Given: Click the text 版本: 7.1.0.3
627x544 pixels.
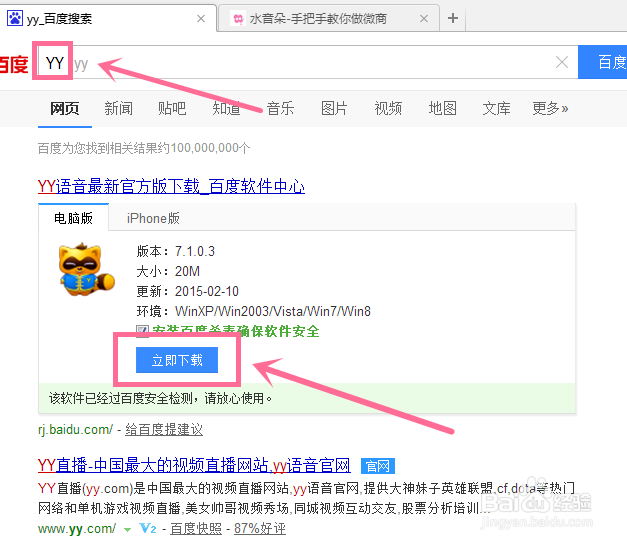Looking at the screenshot, I should click(176, 252).
